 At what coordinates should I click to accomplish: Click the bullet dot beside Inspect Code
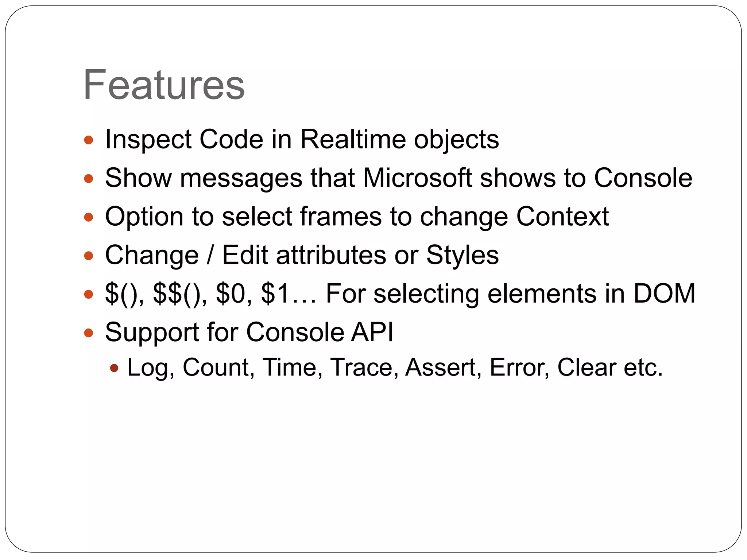coord(89,140)
